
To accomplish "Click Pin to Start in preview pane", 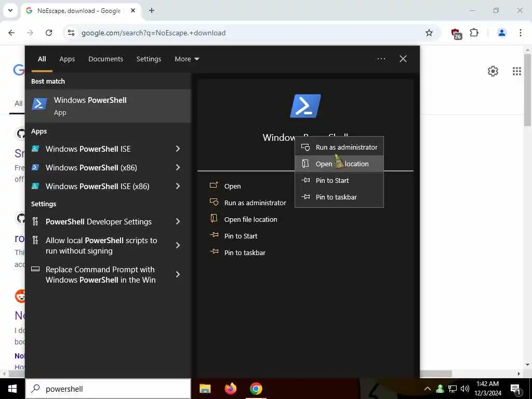I will (233, 236).
